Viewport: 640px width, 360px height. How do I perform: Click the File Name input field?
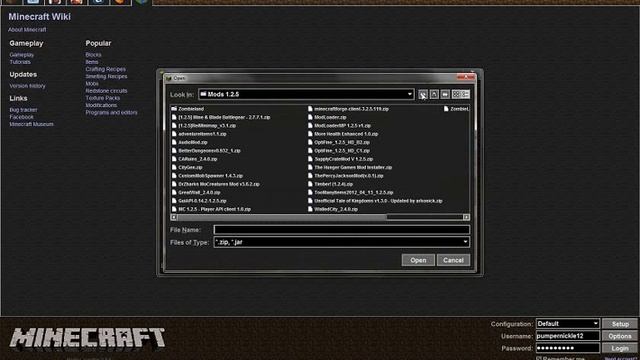click(341, 230)
